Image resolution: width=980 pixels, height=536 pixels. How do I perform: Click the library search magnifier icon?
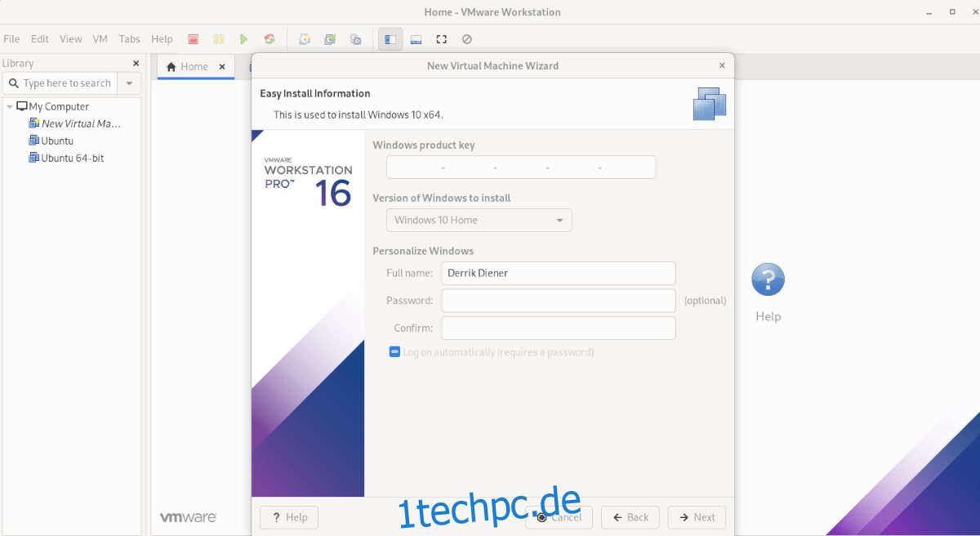(x=13, y=83)
